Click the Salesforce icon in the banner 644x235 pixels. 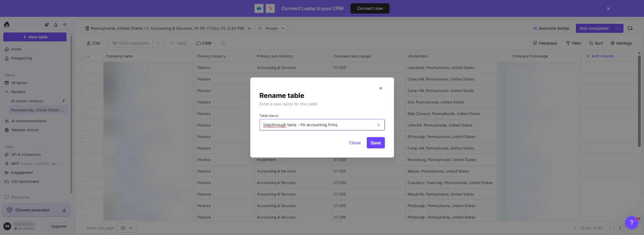(x=259, y=8)
